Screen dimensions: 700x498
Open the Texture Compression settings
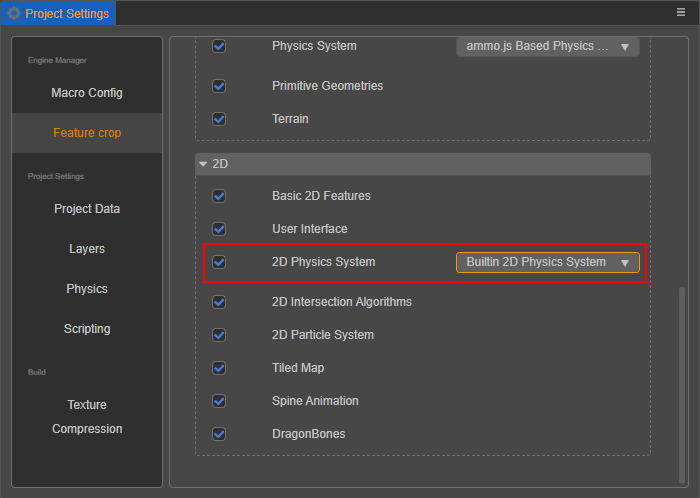pyautogui.click(x=87, y=417)
